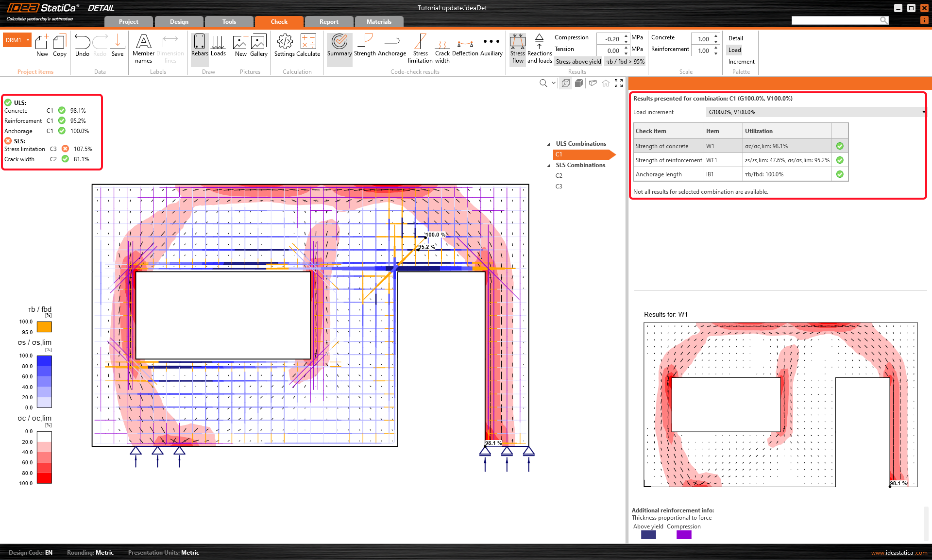Switch to the Report tab
The height and width of the screenshot is (560, 932).
[329, 22]
